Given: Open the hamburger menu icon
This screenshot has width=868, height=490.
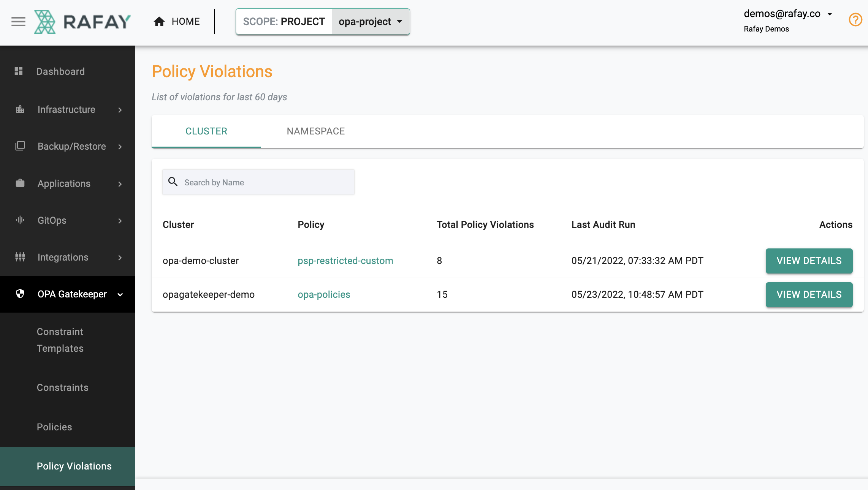Looking at the screenshot, I should (x=18, y=22).
